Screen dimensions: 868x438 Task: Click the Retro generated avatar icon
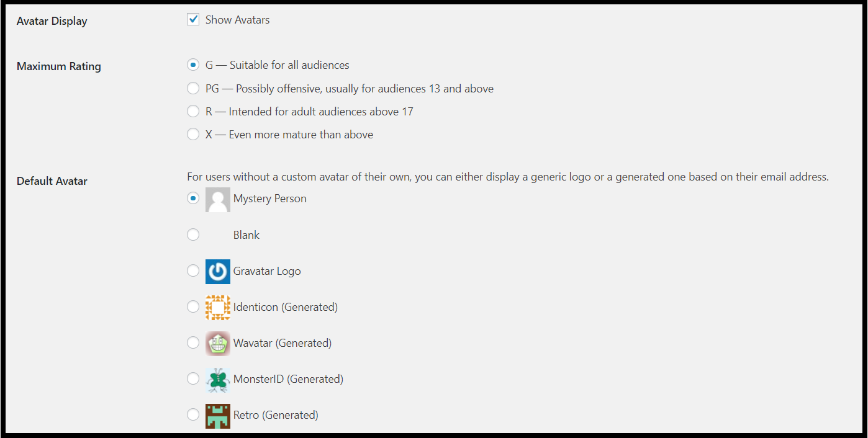click(217, 414)
